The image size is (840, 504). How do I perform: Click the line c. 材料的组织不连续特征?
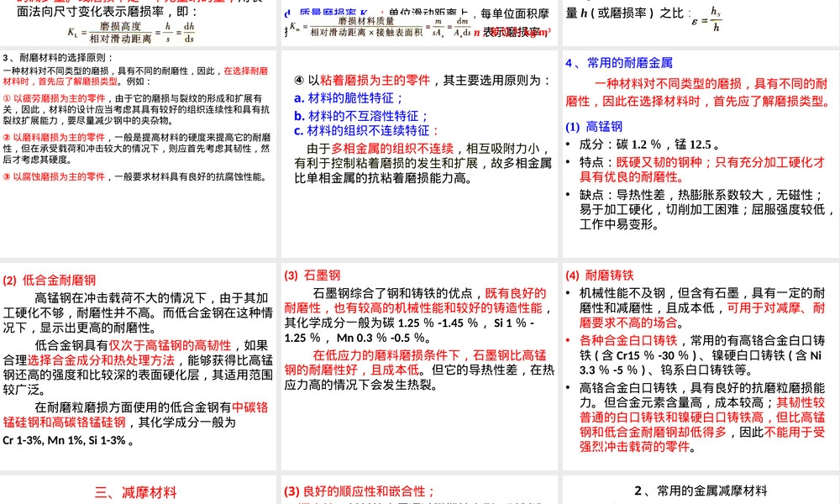[x=366, y=131]
